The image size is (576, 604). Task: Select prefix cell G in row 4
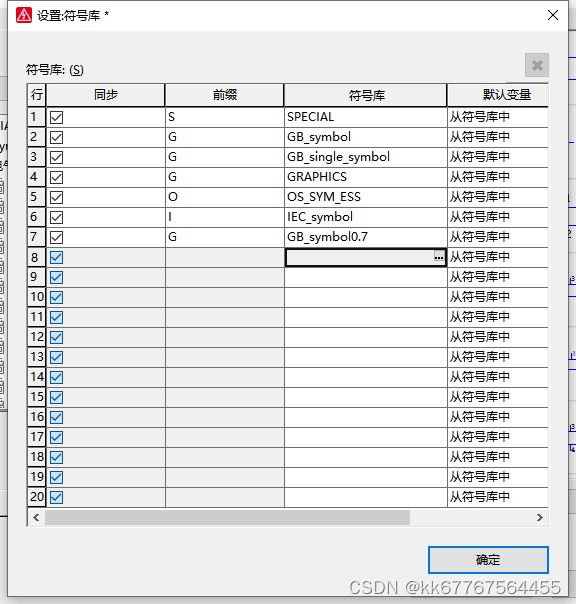click(x=225, y=177)
